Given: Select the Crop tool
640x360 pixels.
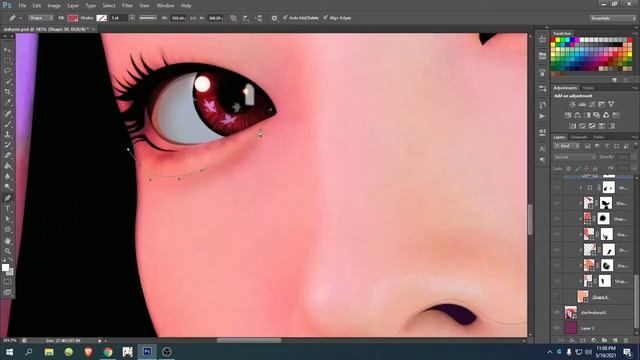Looking at the screenshot, I should (x=7, y=91).
